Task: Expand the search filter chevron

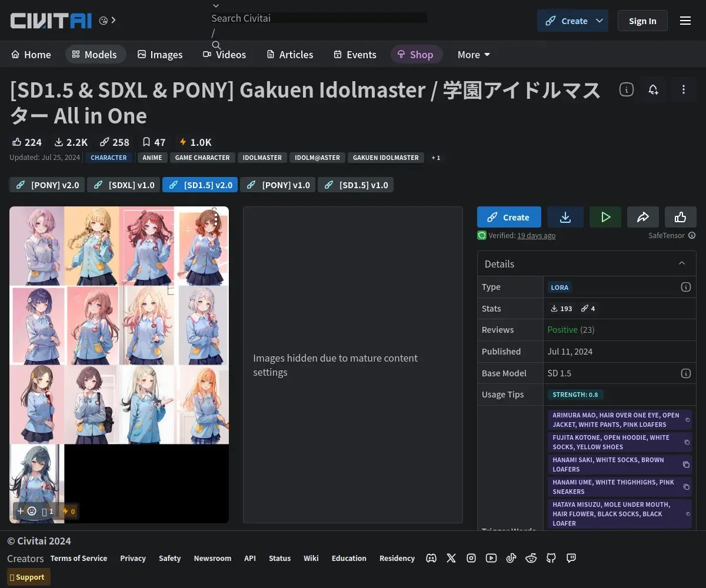Action: [216, 6]
